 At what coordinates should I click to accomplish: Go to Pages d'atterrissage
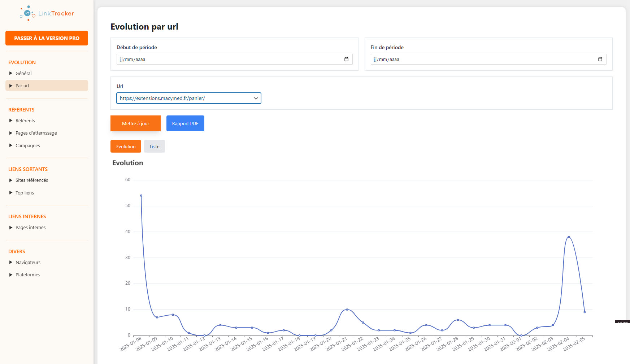[36, 133]
